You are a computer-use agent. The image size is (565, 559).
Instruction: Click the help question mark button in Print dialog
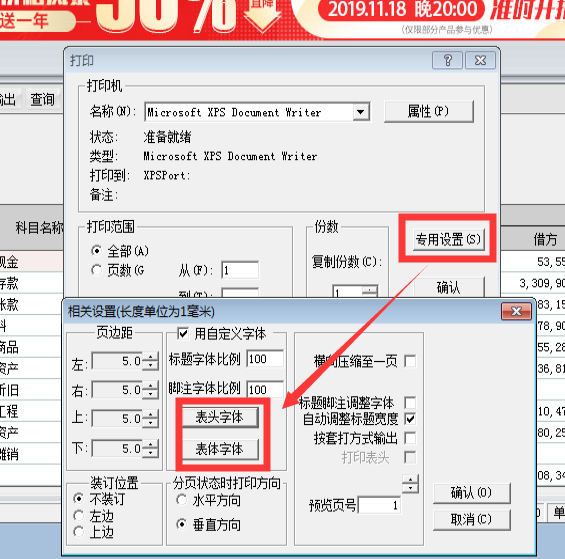(x=447, y=60)
